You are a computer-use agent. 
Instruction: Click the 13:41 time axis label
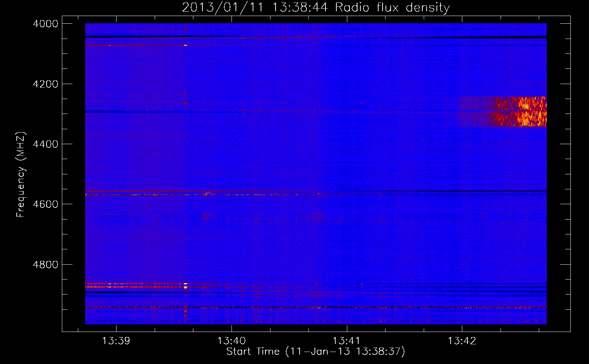click(347, 341)
